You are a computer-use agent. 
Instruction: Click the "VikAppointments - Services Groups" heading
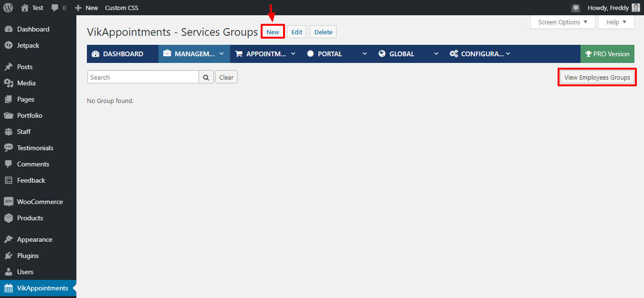[x=172, y=32]
